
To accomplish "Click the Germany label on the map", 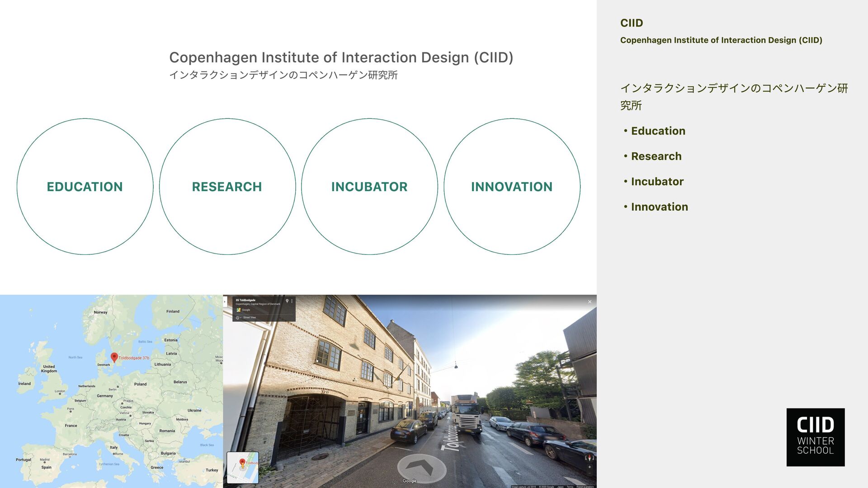I will coord(105,396).
